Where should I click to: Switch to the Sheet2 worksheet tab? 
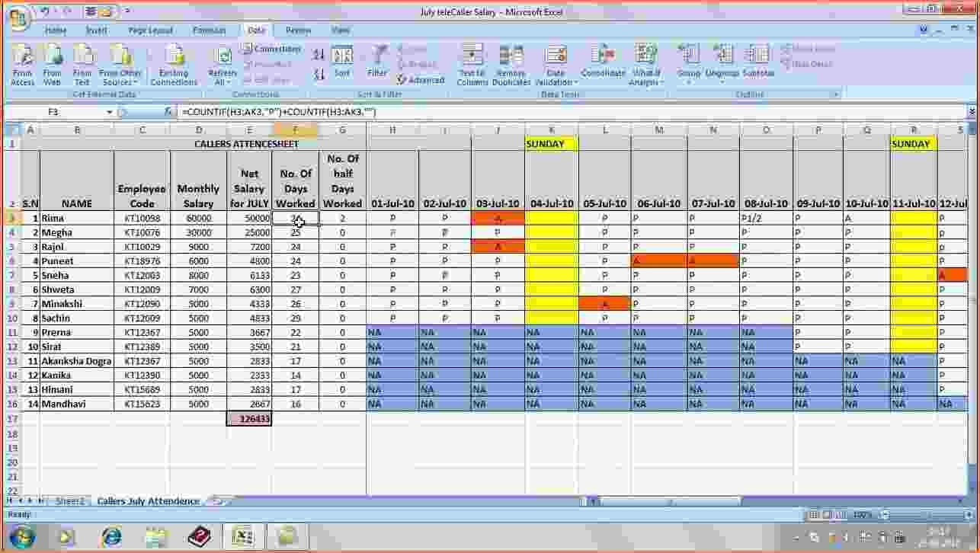[69, 501]
